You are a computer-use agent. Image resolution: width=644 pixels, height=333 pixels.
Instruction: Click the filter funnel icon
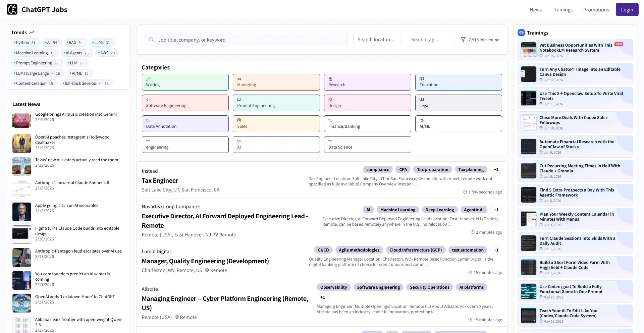click(x=463, y=40)
